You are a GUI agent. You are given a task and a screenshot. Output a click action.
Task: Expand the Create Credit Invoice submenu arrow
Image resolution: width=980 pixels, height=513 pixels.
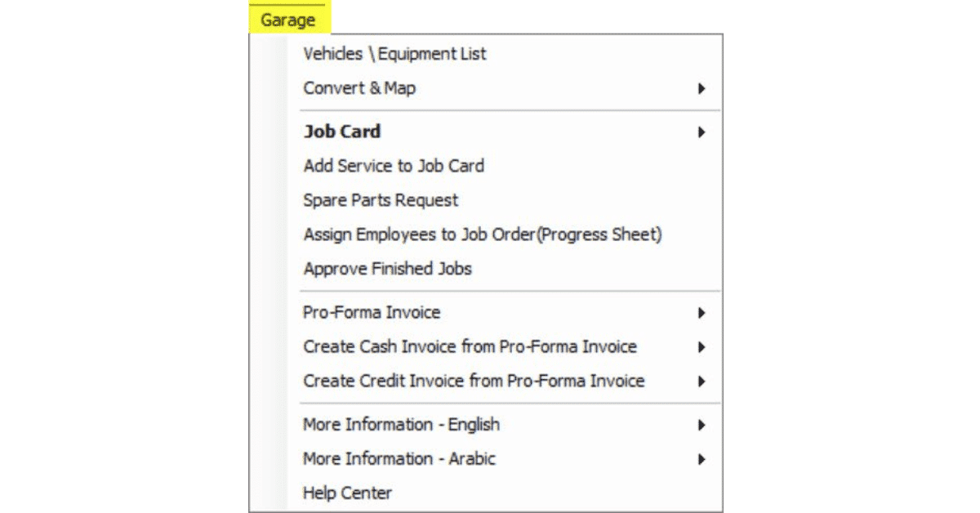click(x=702, y=381)
